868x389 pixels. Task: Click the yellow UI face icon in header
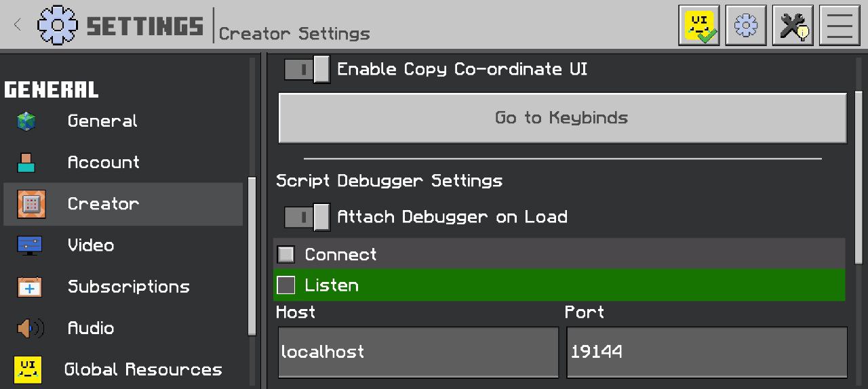click(699, 26)
